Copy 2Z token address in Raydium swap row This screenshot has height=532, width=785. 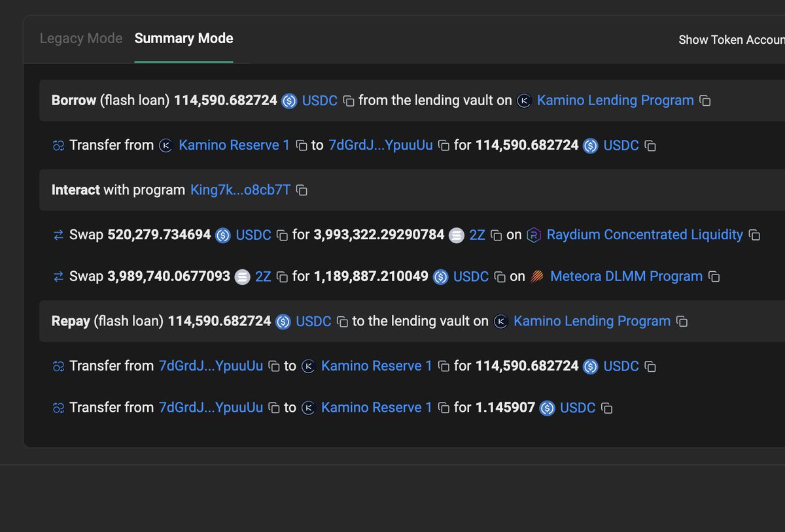coord(497,235)
